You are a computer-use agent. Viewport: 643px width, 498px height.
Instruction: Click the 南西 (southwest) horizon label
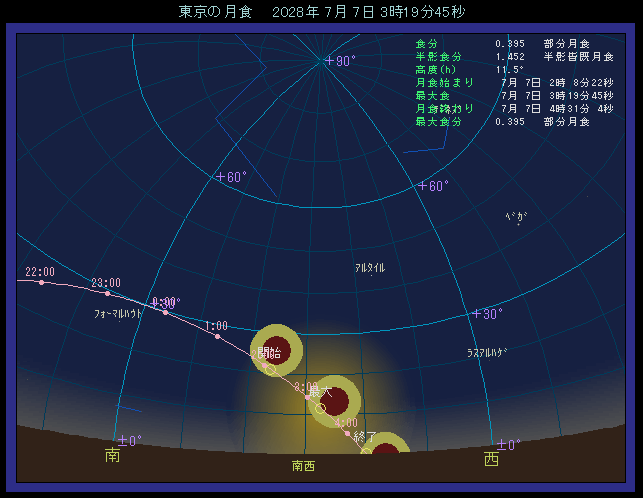[303, 466]
